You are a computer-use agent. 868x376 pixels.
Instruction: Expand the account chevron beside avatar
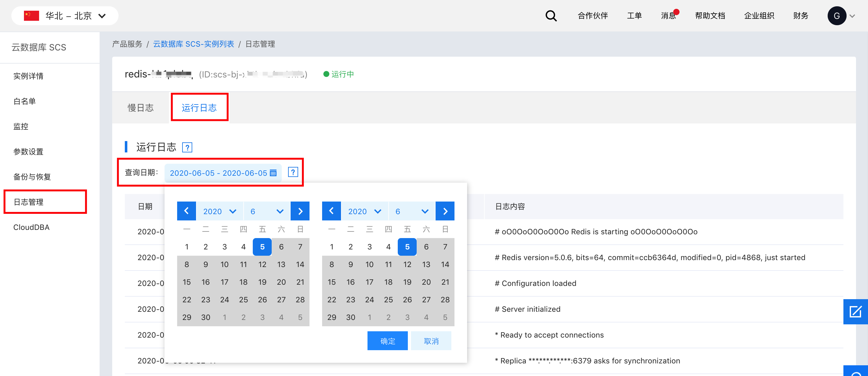pyautogui.click(x=852, y=16)
